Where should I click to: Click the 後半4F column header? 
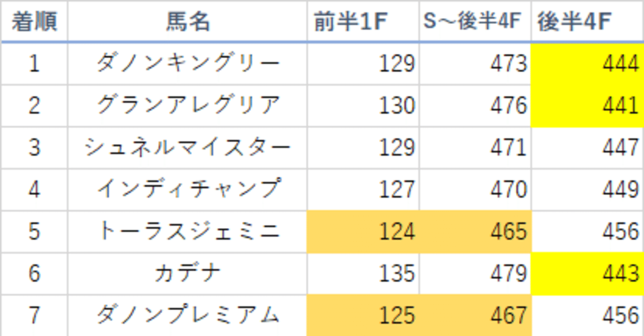(x=587, y=22)
